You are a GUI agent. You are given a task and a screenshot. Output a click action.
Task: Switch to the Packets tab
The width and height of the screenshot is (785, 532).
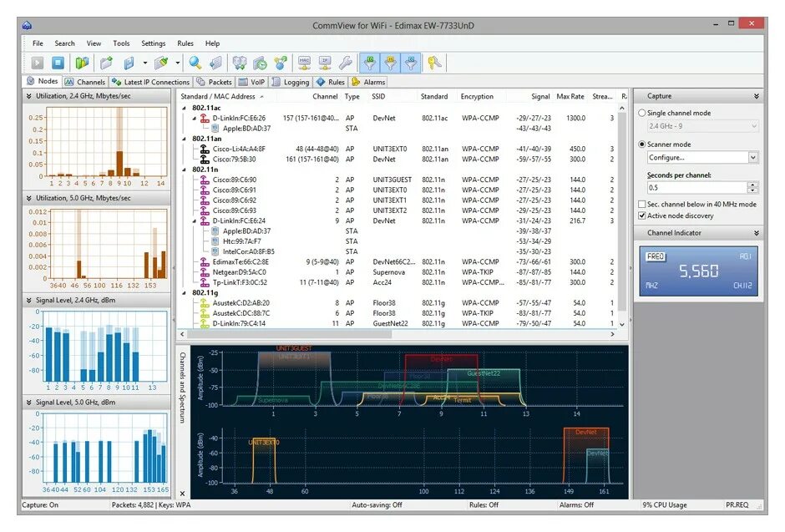tap(215, 82)
